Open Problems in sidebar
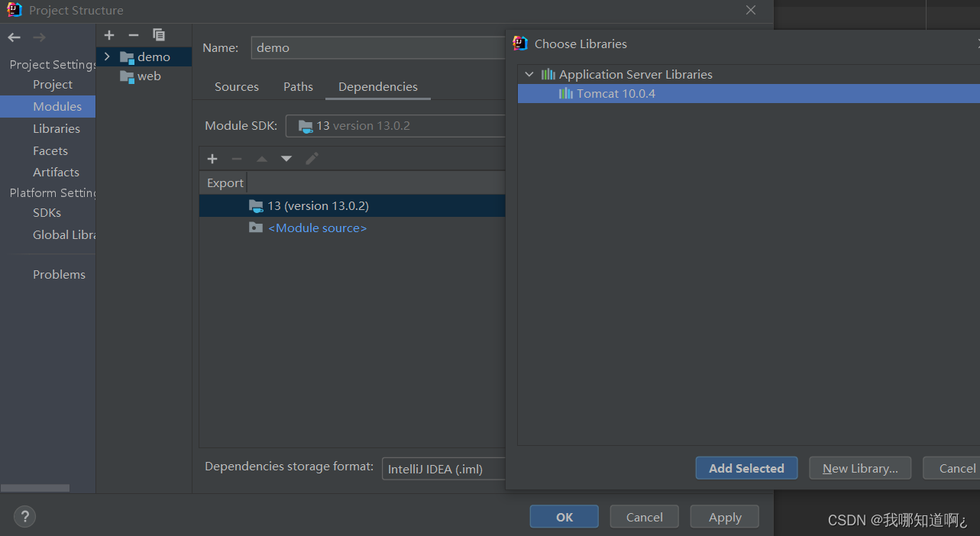 [59, 275]
